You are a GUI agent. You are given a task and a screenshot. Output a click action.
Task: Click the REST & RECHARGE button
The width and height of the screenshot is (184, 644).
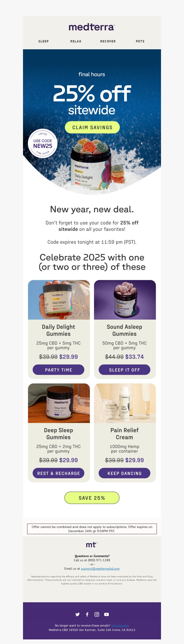click(58, 473)
